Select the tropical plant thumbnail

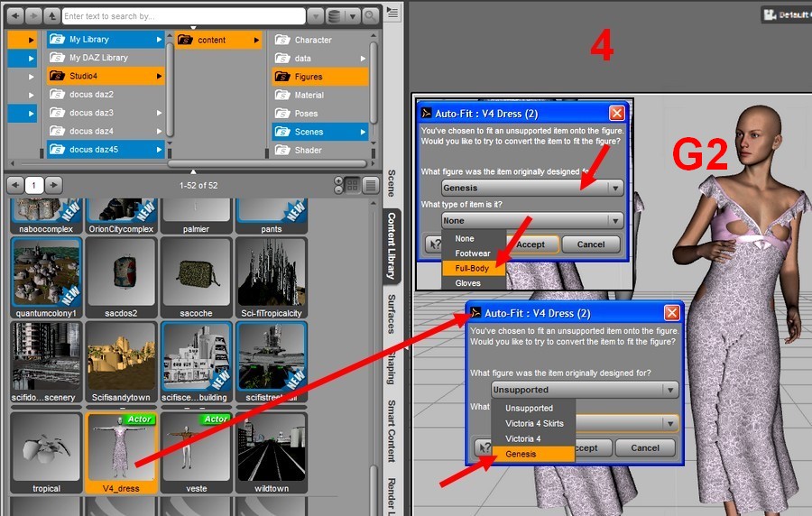[46, 453]
